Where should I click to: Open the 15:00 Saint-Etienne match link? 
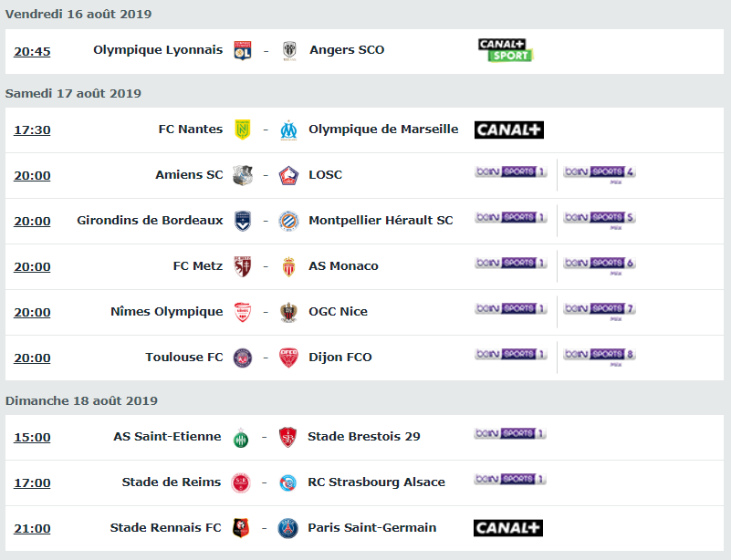click(32, 438)
